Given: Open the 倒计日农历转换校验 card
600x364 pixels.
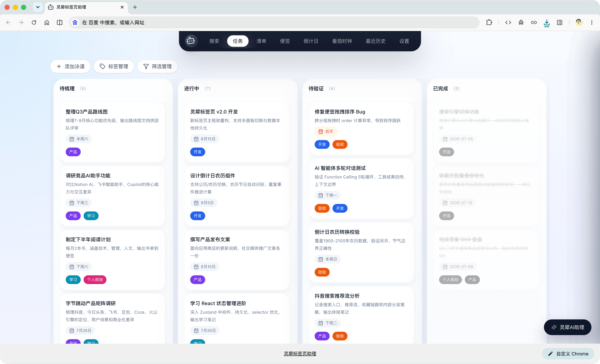Looking at the screenshot, I should 361,252.
